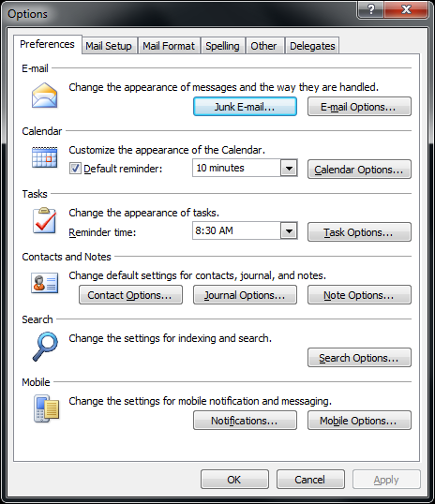Screen dimensions: 435x504
Task: Switch to the Mail Format tab
Action: (x=169, y=46)
